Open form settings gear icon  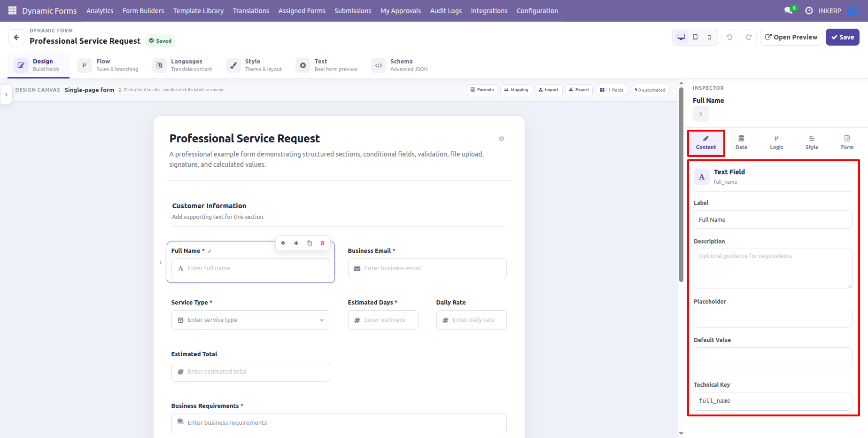pyautogui.click(x=501, y=139)
